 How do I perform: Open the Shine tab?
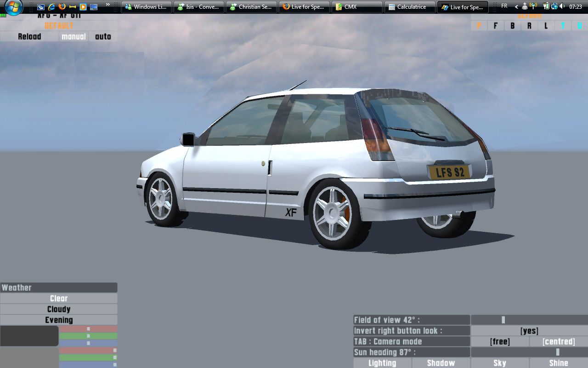click(559, 363)
